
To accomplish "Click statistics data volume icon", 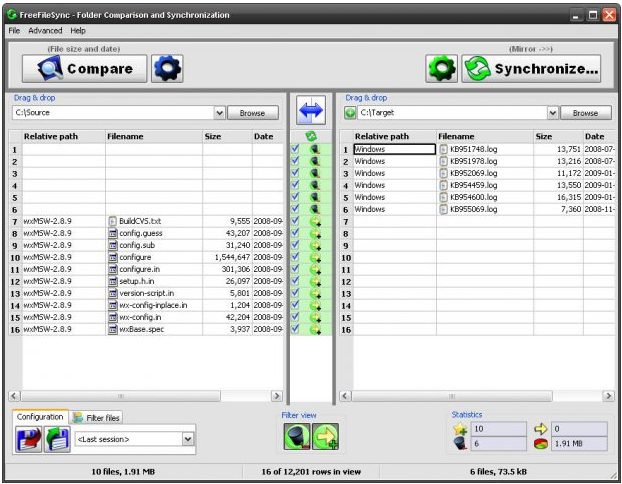I will pos(540,444).
